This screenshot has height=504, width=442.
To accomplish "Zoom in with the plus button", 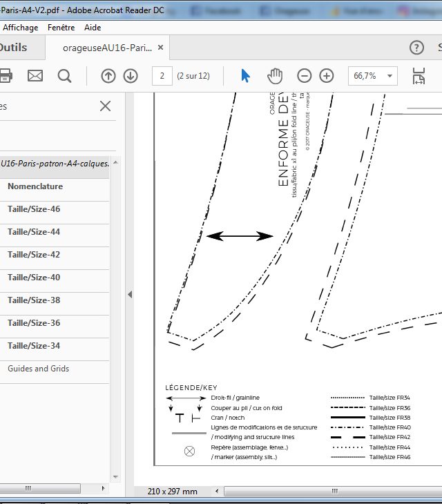I will [326, 76].
